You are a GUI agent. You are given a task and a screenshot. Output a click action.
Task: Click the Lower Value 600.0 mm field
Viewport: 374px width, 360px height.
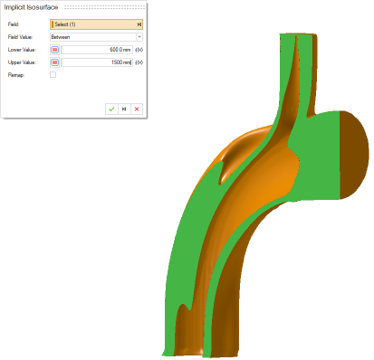coord(97,50)
